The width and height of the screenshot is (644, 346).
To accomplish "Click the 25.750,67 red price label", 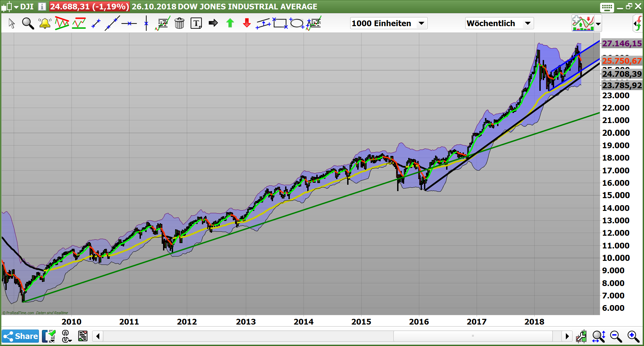I will tap(622, 61).
